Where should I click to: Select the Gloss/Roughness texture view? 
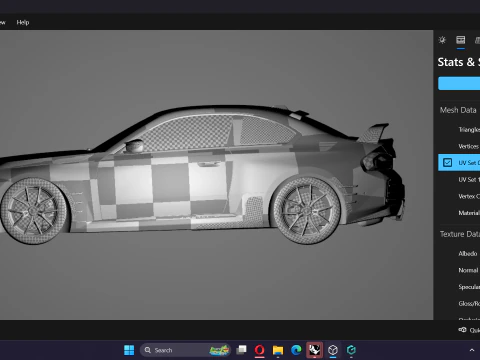click(x=469, y=304)
